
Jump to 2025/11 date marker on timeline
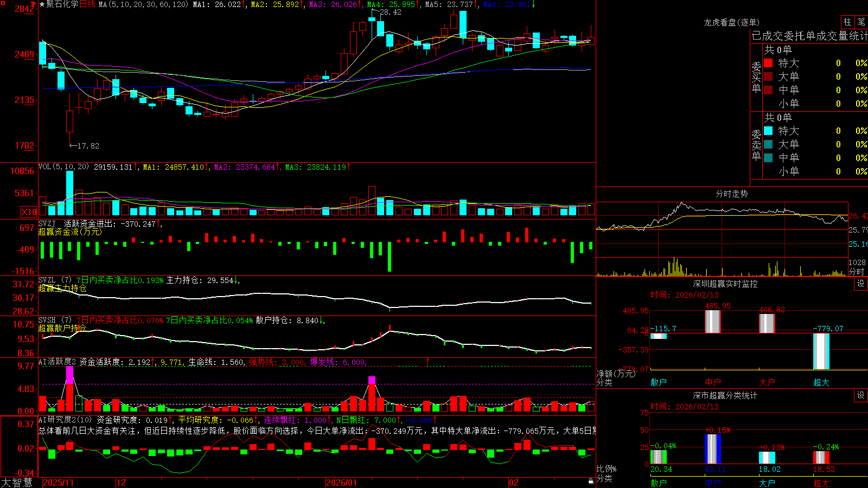[58, 483]
